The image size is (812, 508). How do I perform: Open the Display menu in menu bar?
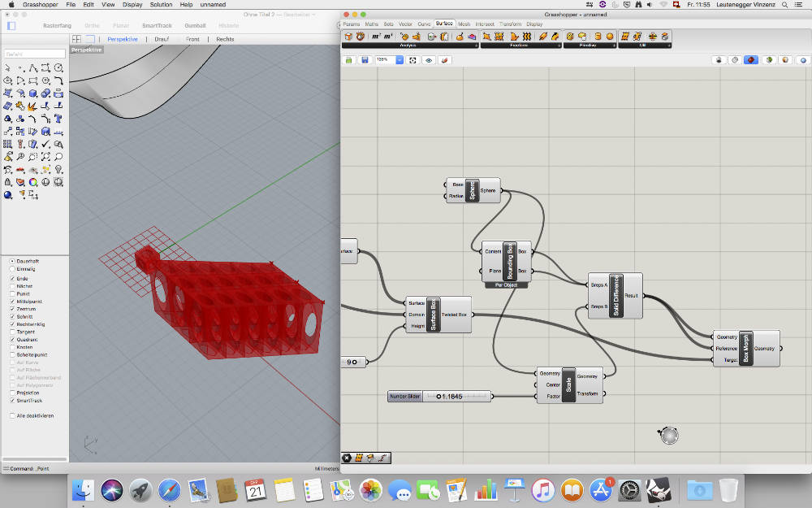tap(132, 4)
